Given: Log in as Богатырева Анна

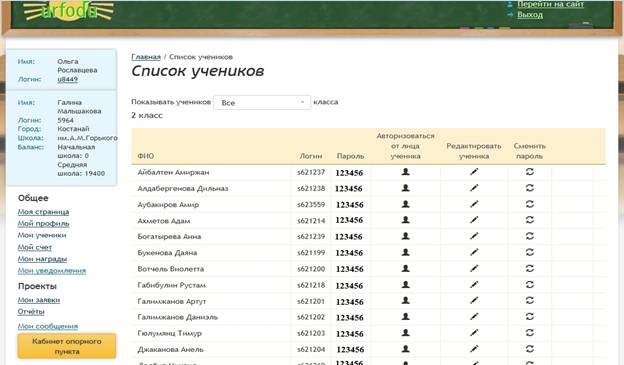Looking at the screenshot, I should click(405, 236).
